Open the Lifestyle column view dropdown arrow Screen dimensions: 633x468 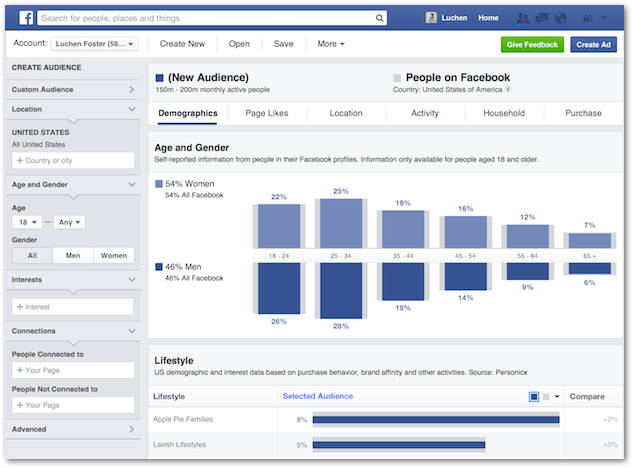(557, 397)
